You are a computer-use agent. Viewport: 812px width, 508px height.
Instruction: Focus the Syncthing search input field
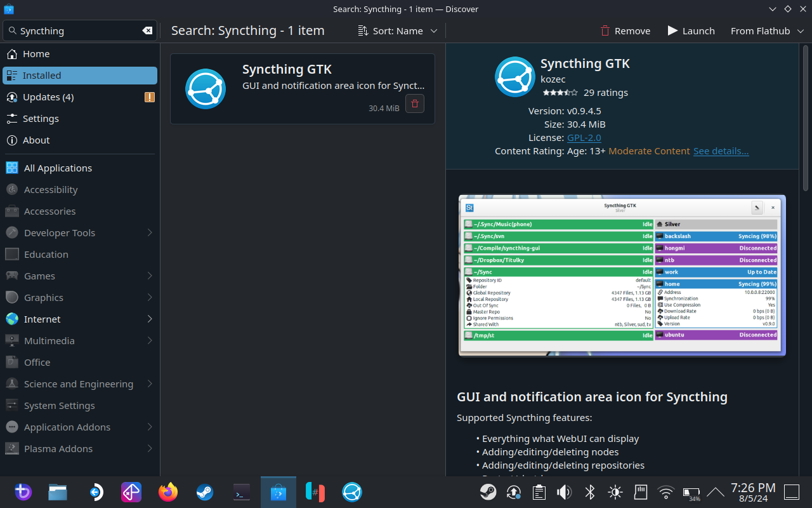pos(80,30)
